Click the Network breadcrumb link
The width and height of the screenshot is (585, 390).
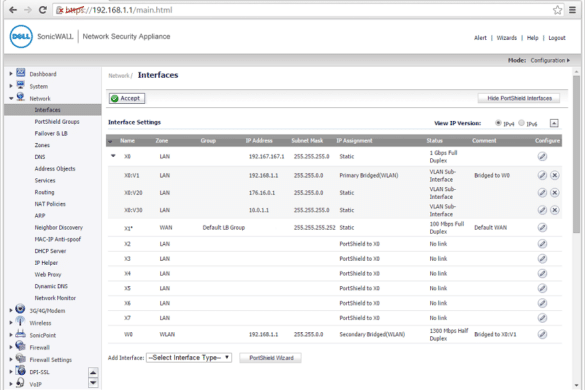[x=119, y=76]
